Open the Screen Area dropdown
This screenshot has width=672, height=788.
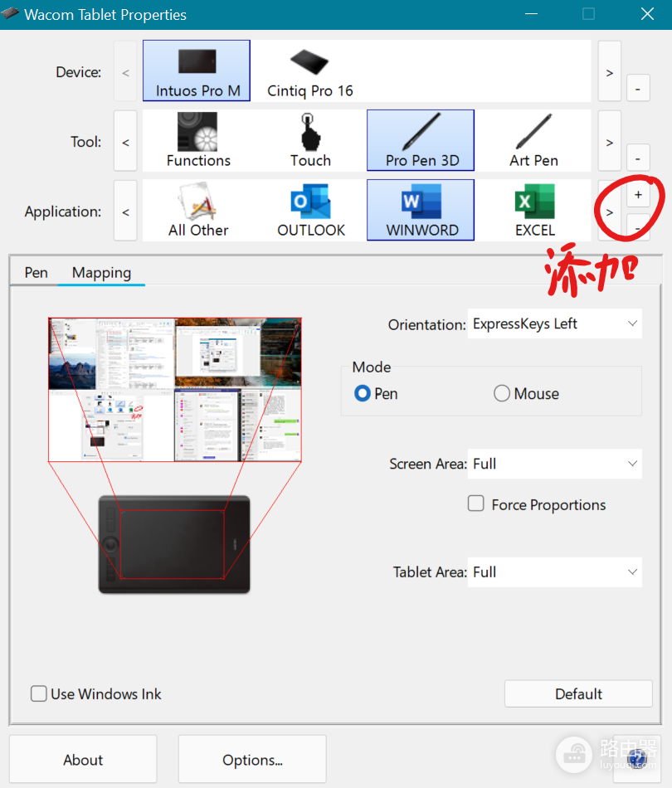pos(554,464)
